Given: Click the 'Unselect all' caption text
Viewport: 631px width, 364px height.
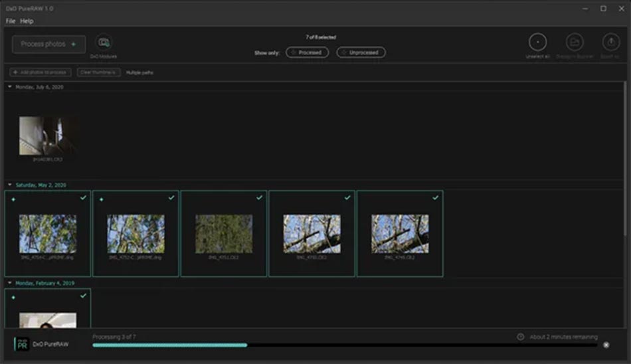Looking at the screenshot, I should 537,56.
